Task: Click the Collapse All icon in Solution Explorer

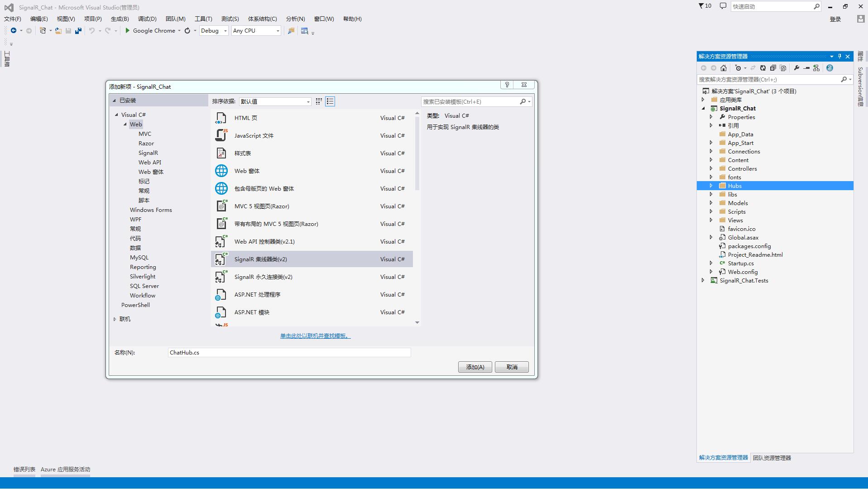Action: (773, 68)
